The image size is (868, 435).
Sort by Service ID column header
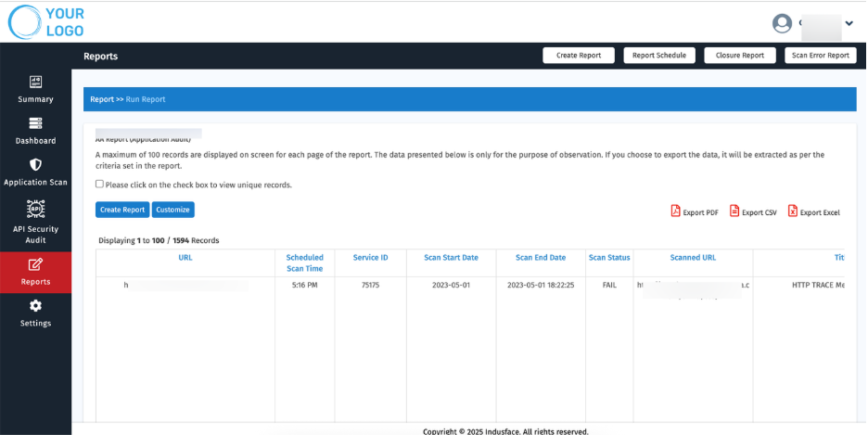[x=370, y=257]
